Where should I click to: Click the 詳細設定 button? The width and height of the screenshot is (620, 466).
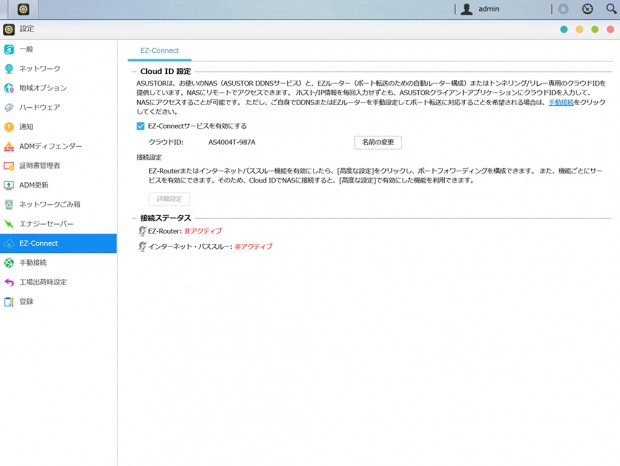(x=169, y=199)
